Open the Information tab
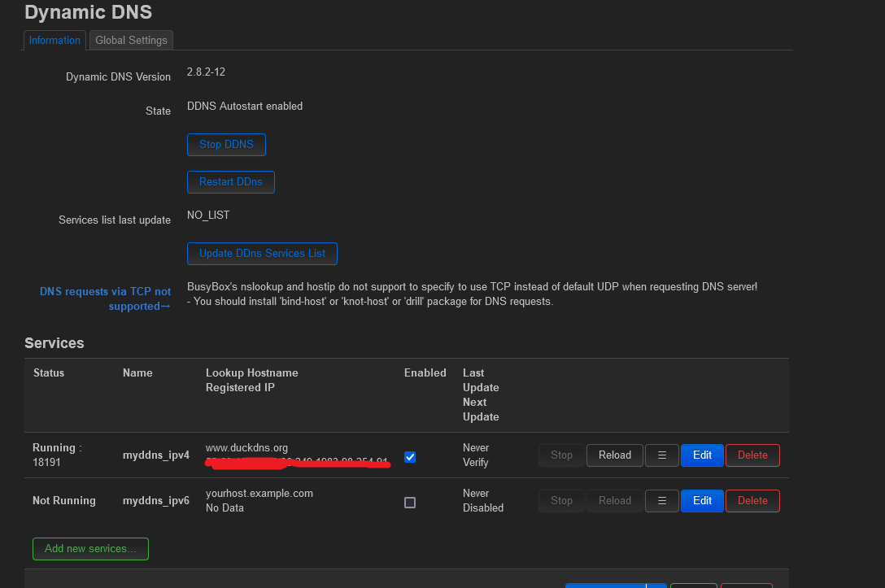Image resolution: width=885 pixels, height=588 pixels. coord(54,40)
